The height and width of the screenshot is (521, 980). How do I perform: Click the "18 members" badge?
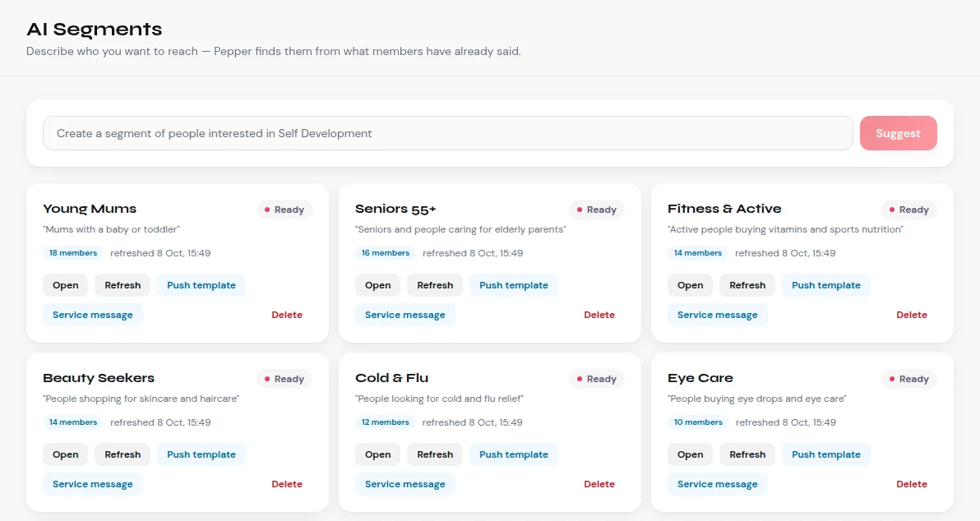[73, 253]
